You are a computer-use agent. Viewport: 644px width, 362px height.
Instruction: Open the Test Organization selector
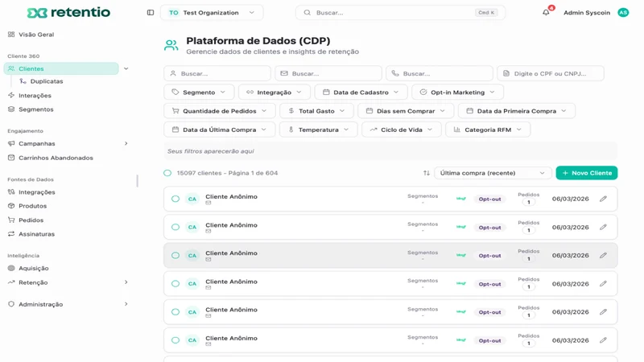[x=212, y=13]
